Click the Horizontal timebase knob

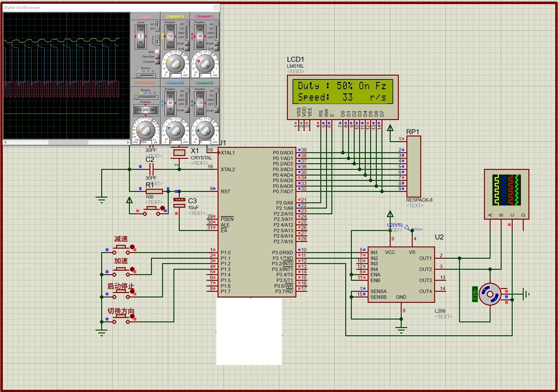145,130
